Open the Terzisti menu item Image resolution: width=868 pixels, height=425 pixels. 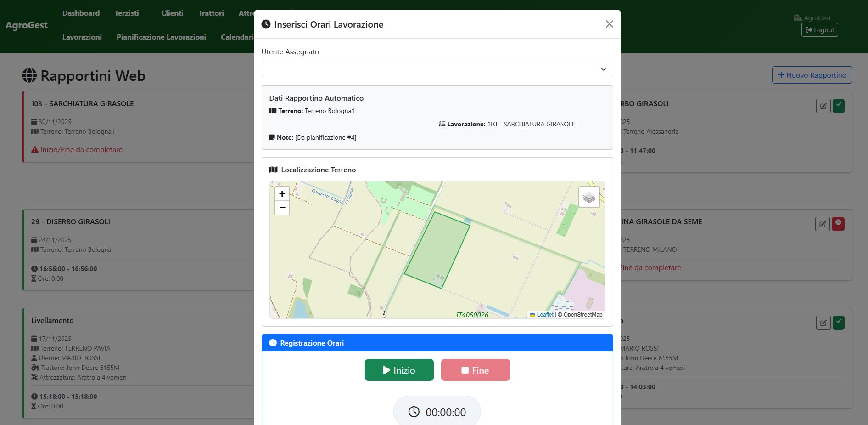126,13
